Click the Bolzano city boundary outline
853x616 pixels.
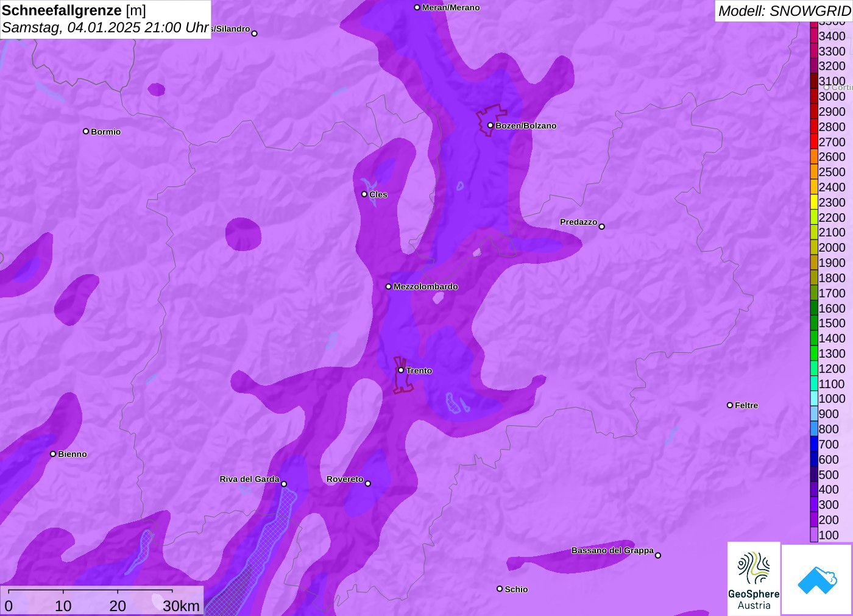pyautogui.click(x=491, y=119)
